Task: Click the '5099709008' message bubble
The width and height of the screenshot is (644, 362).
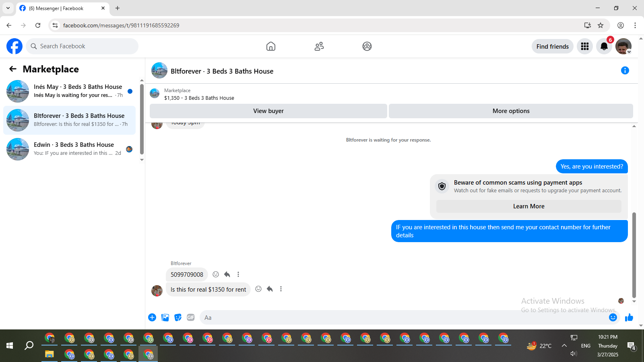Action: click(x=187, y=275)
